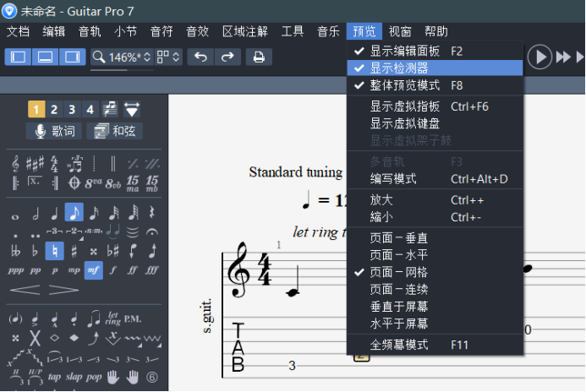
Task: Select highlighted eighth note duration
Action: point(74,212)
